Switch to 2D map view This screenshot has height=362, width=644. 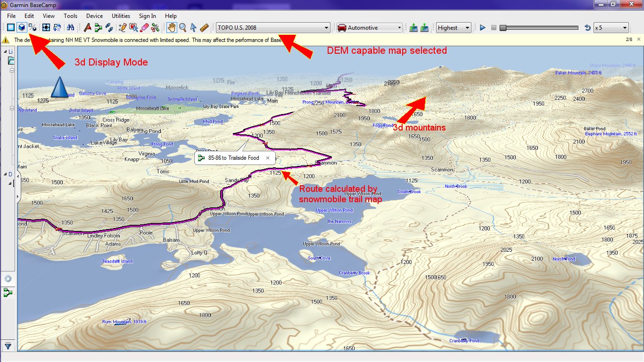coord(11,27)
